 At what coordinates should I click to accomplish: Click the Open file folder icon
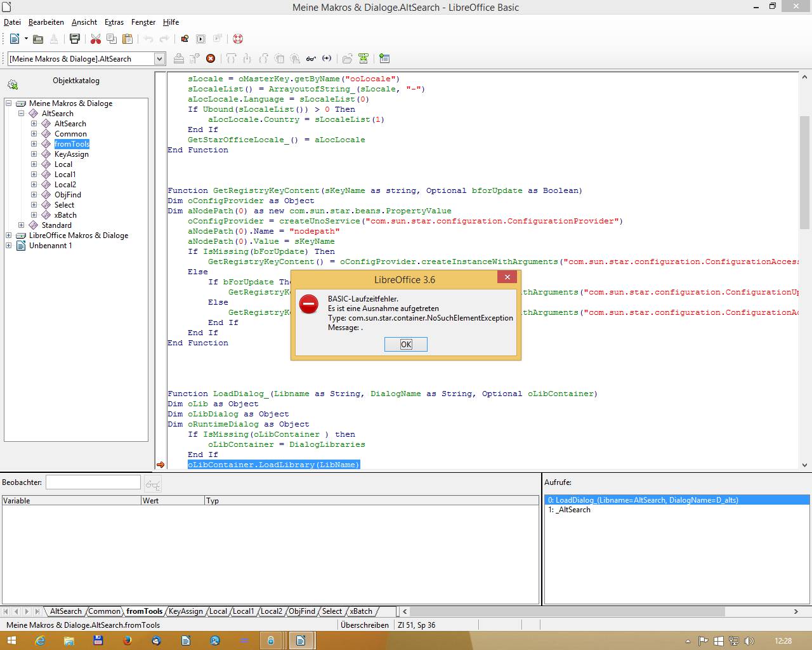pos(38,39)
